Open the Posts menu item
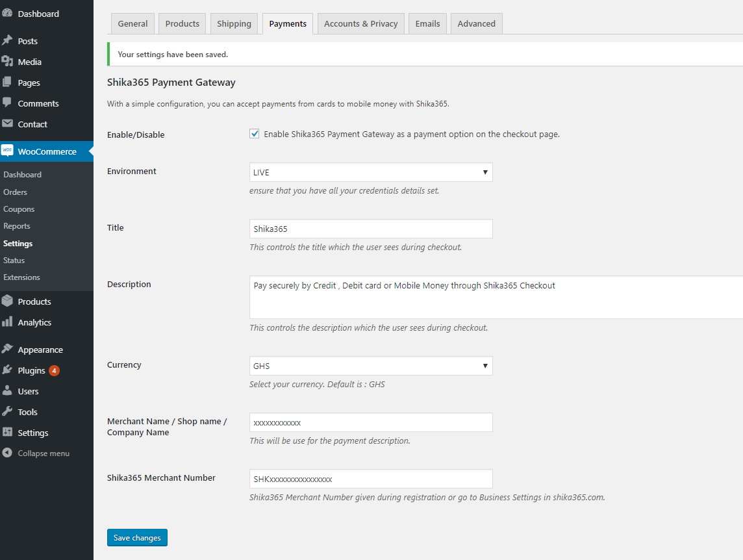Viewport: 743px width, 560px height. (x=27, y=42)
